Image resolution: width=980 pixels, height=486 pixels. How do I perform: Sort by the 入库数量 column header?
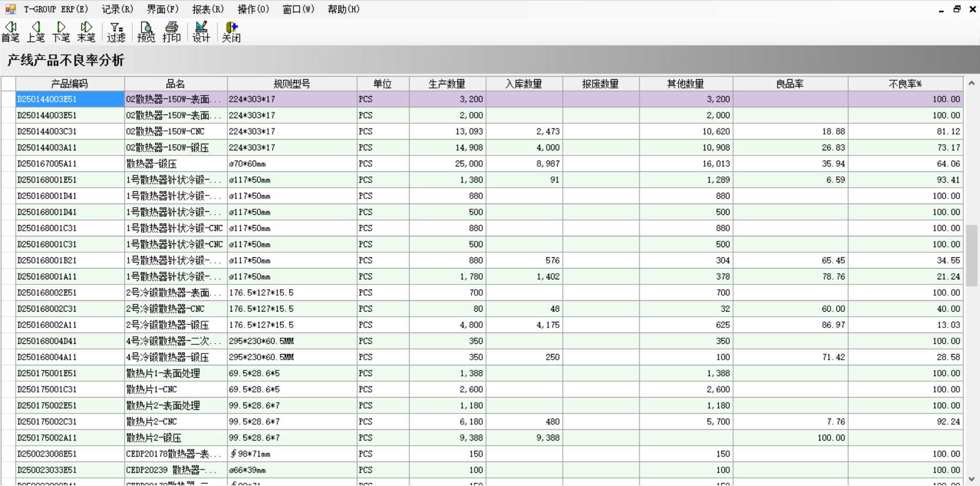pos(524,84)
